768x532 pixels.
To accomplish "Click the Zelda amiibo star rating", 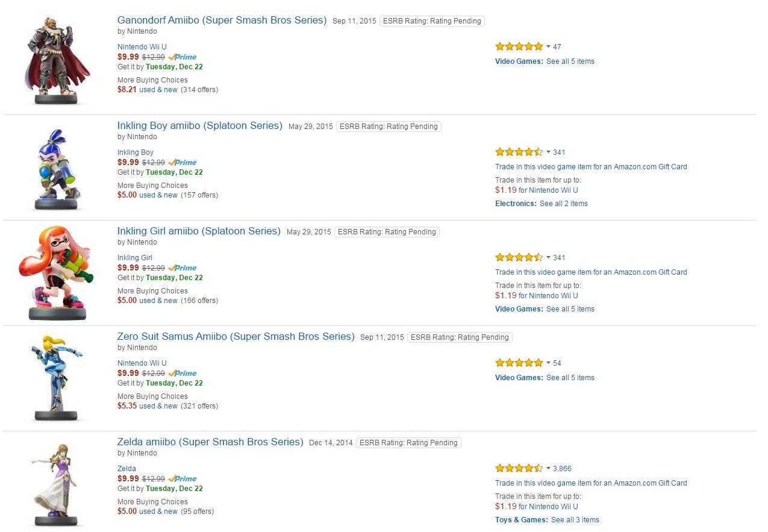I will (519, 468).
